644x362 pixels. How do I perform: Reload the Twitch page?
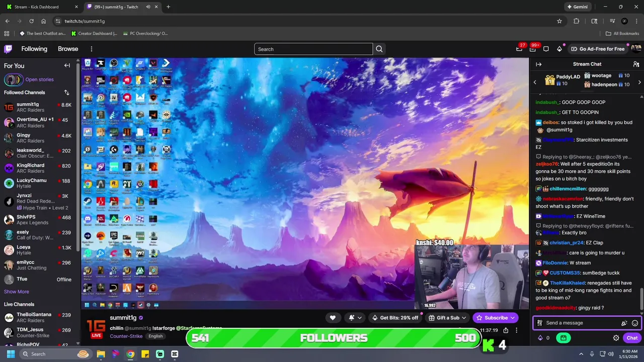coord(31,21)
